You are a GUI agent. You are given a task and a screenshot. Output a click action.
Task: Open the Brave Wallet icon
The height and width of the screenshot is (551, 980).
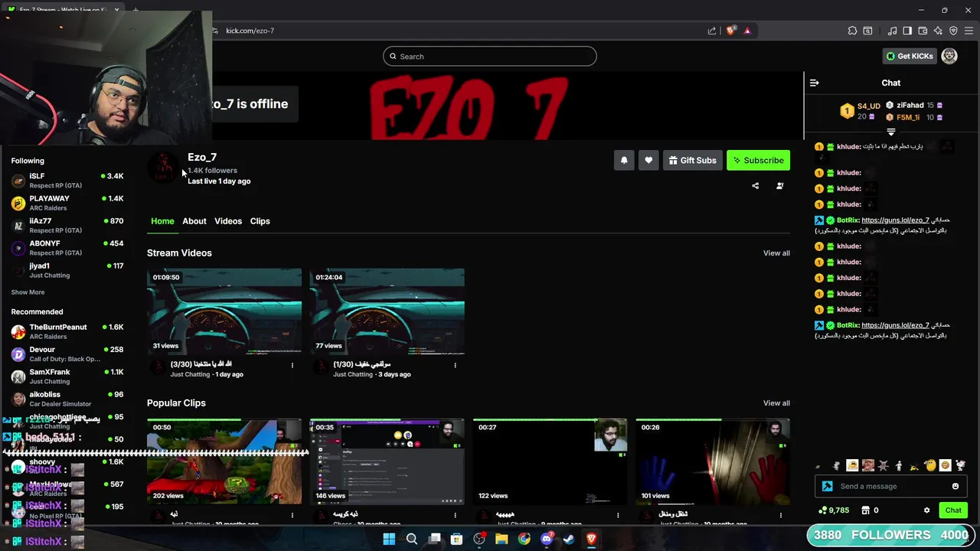coord(923,31)
